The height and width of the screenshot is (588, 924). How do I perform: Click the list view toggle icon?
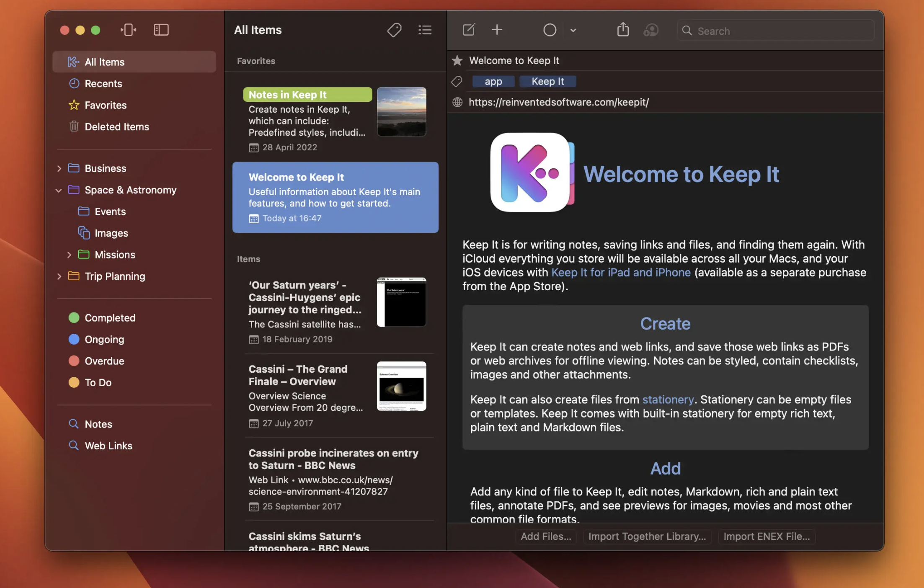click(x=425, y=30)
